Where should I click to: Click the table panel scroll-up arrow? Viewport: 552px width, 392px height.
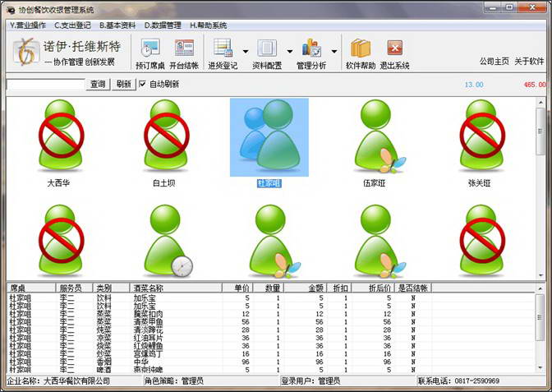coord(540,103)
